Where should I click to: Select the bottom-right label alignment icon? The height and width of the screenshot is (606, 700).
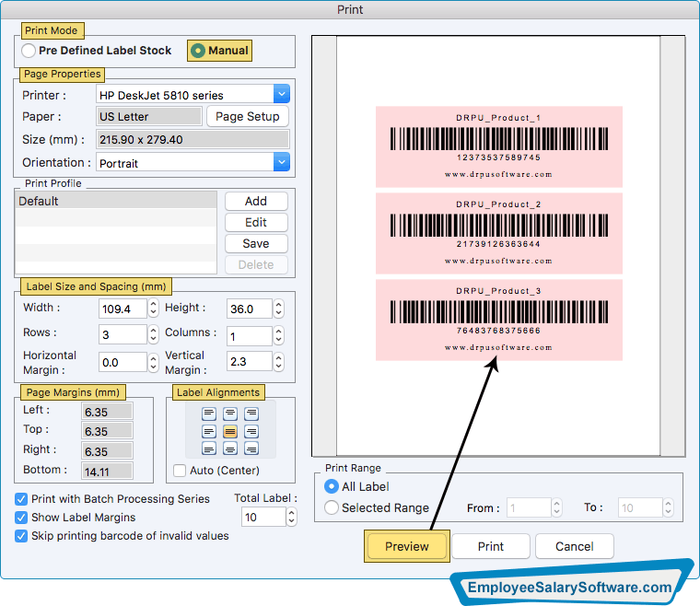pyautogui.click(x=251, y=449)
